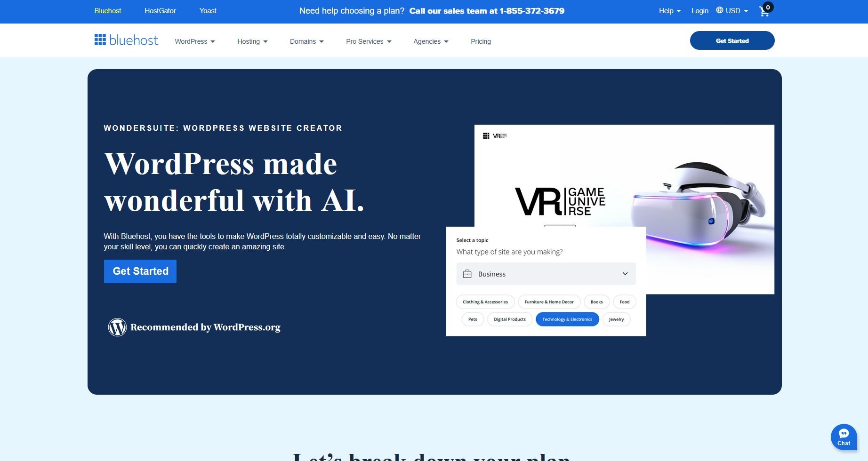Open the Help dropdown
868x461 pixels.
click(x=670, y=11)
